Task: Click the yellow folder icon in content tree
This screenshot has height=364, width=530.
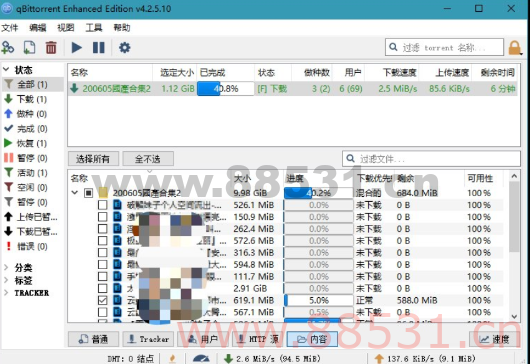Action: (103, 193)
